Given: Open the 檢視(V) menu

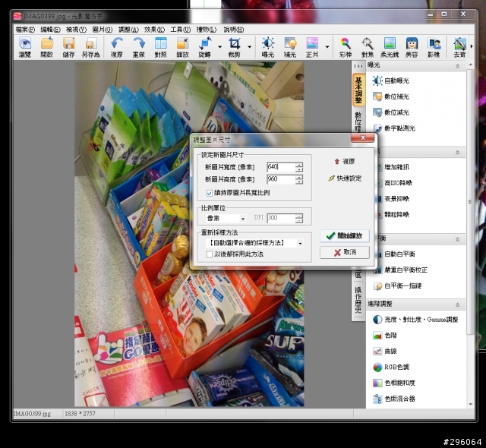Looking at the screenshot, I should point(76,30).
